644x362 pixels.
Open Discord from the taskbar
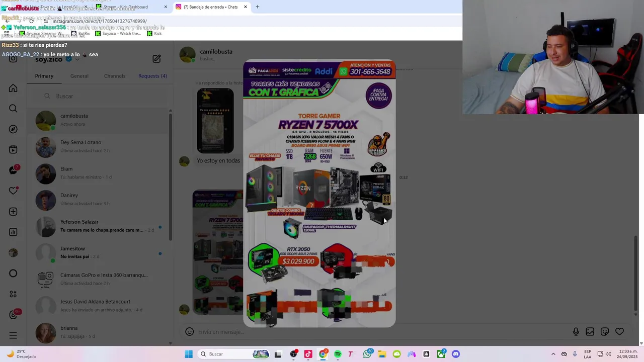(x=456, y=354)
